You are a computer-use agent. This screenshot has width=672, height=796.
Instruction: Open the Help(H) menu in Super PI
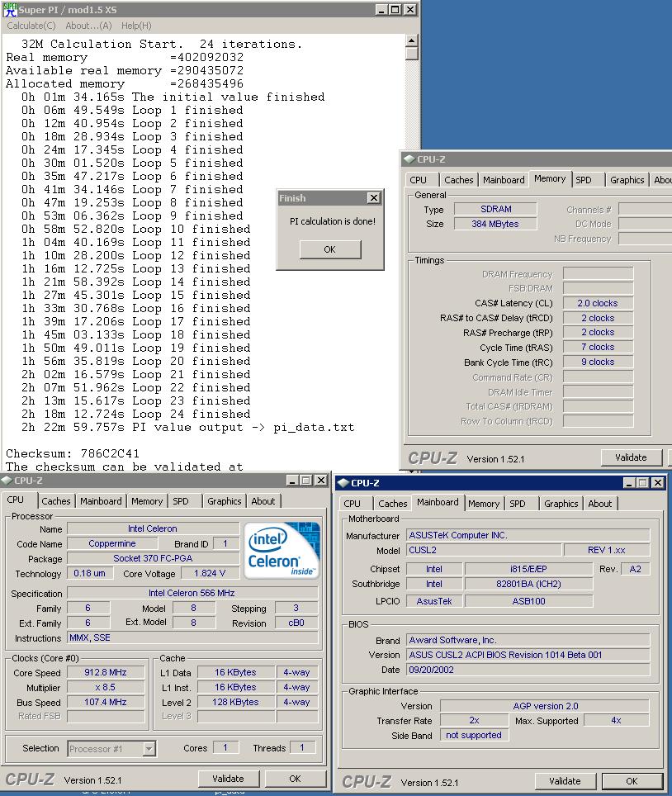point(136,26)
